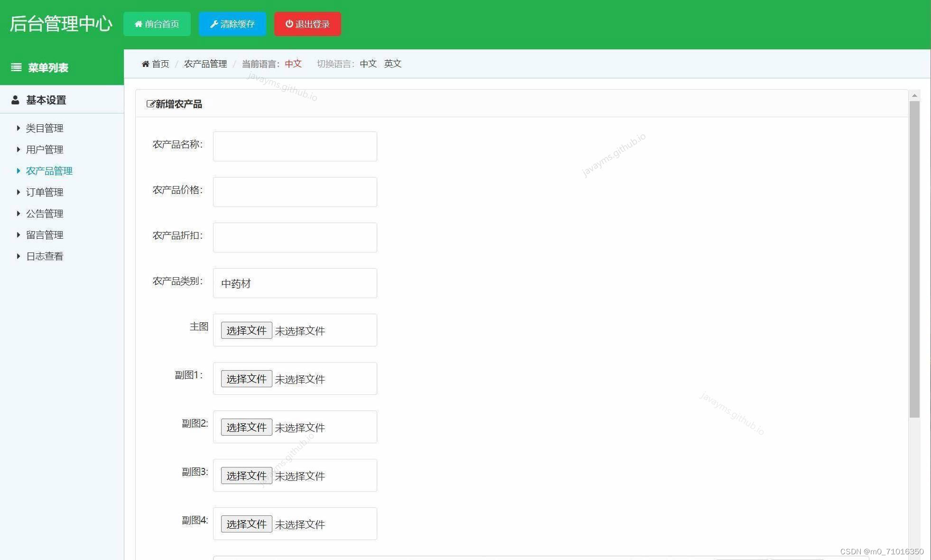931x560 pixels.
Task: Focus the 农产品价格 text box
Action: click(x=295, y=192)
